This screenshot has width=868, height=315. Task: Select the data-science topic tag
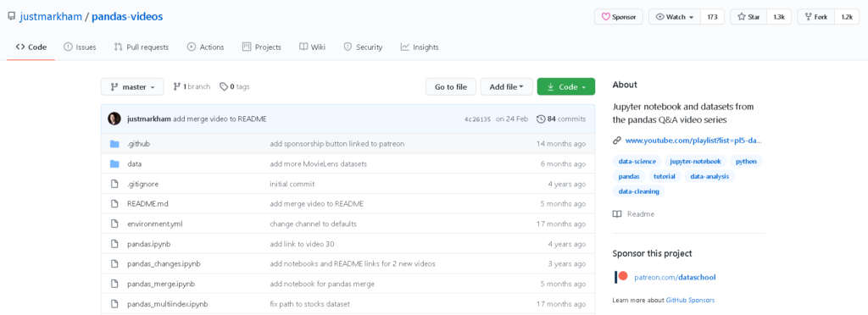click(x=637, y=162)
